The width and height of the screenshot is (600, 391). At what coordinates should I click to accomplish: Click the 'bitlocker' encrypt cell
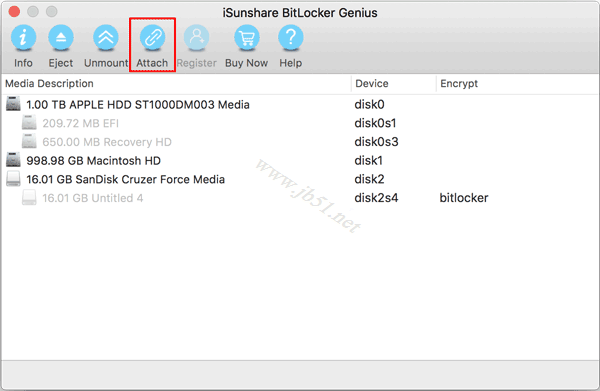click(464, 198)
